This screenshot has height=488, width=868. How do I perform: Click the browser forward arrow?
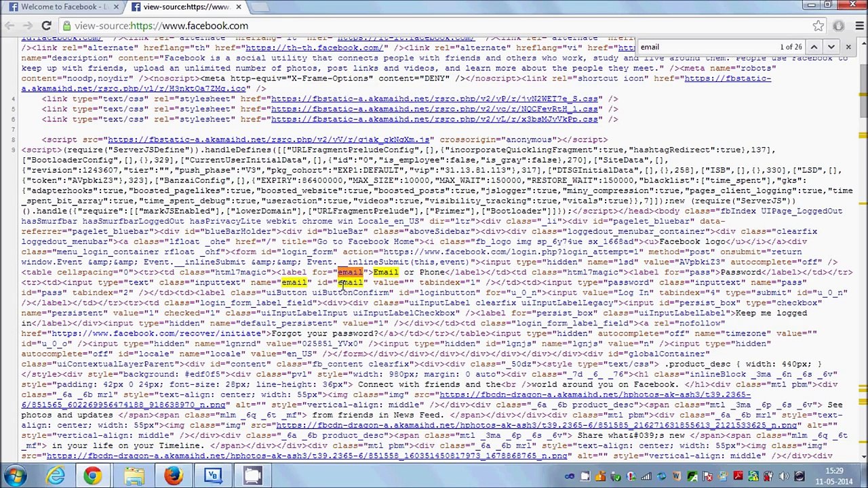click(28, 26)
